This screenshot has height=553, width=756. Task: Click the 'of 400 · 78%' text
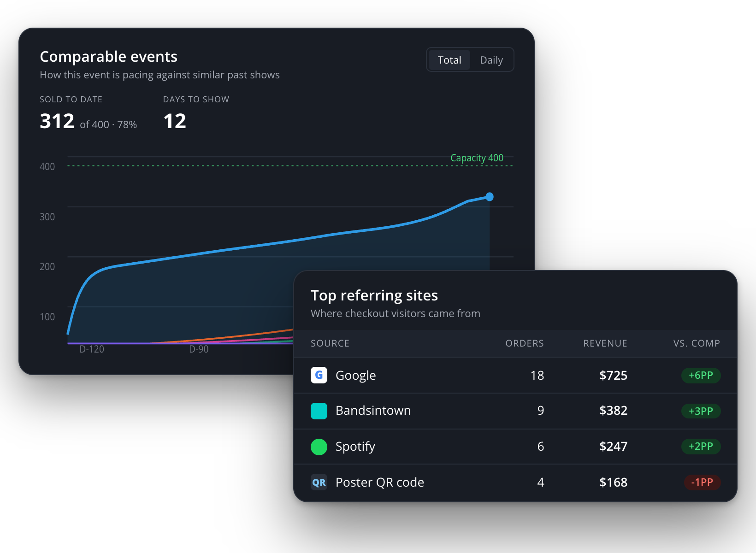pos(108,124)
